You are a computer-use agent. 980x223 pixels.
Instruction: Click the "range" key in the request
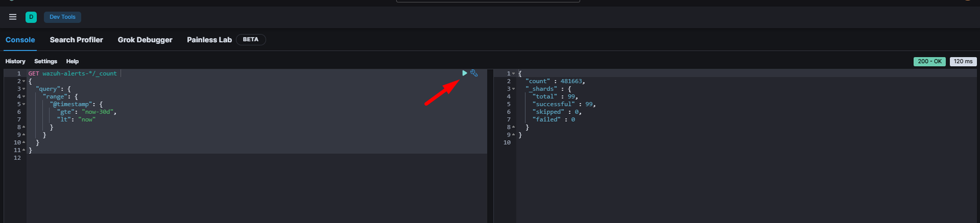pyautogui.click(x=55, y=97)
